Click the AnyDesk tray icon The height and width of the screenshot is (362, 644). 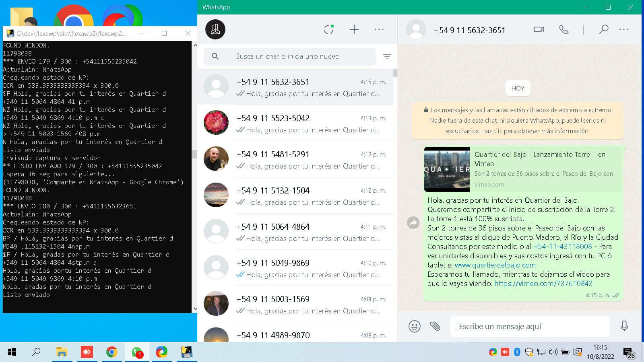click(x=505, y=352)
